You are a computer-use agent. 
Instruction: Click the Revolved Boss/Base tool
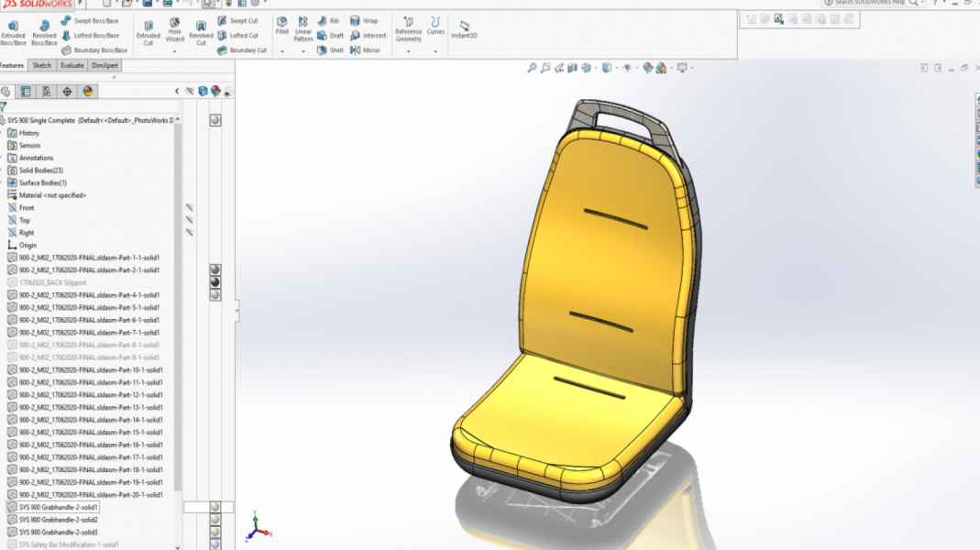(44, 32)
